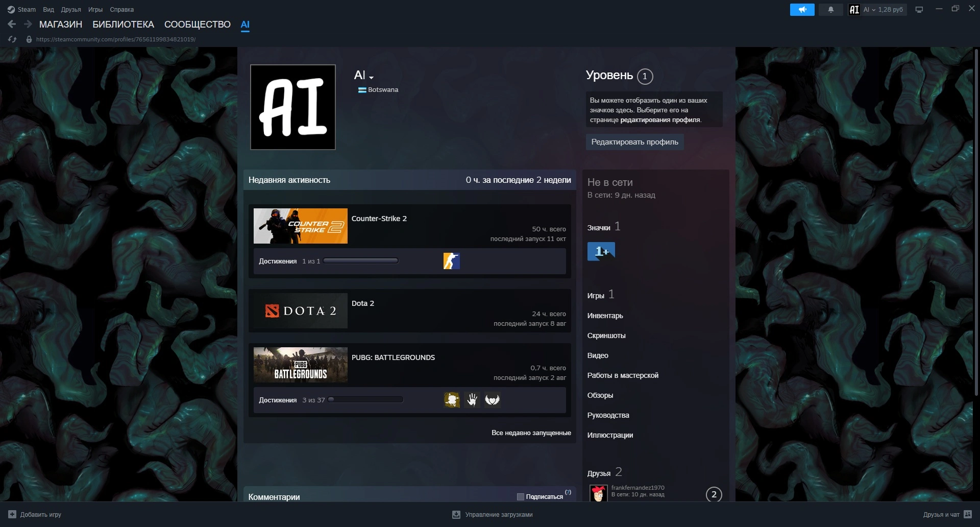Click the blue 1+ badge icon

point(601,252)
